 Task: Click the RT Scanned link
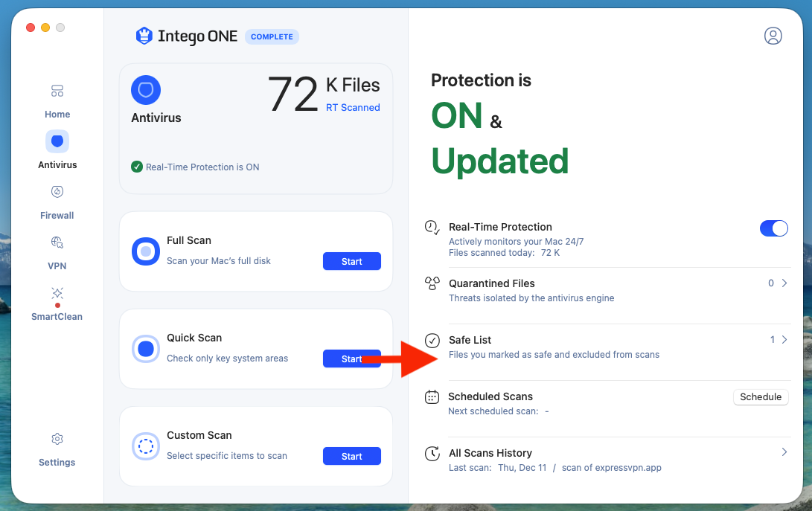[x=353, y=108]
